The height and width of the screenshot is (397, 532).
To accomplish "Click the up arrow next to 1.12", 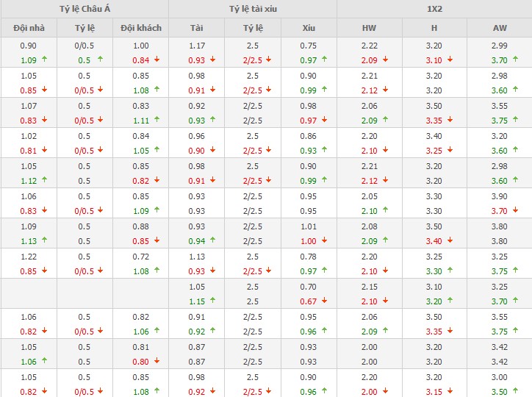I will [43, 180].
